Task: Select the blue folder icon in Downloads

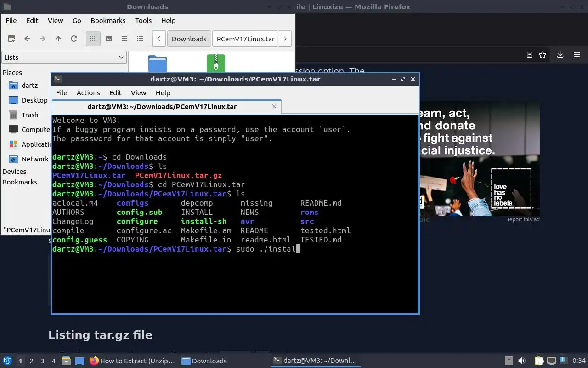Action: 158,63
